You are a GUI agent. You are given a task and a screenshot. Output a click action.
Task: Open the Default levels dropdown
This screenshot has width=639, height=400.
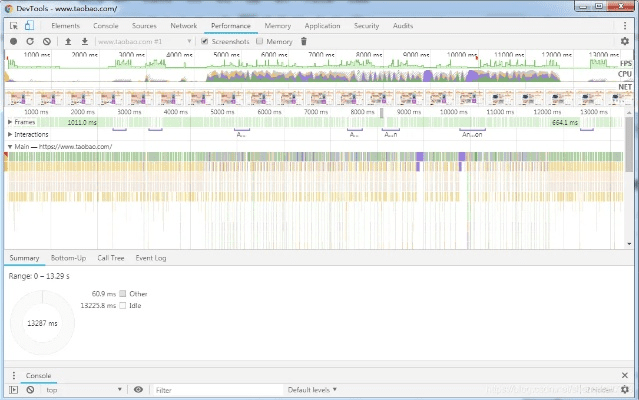point(312,389)
